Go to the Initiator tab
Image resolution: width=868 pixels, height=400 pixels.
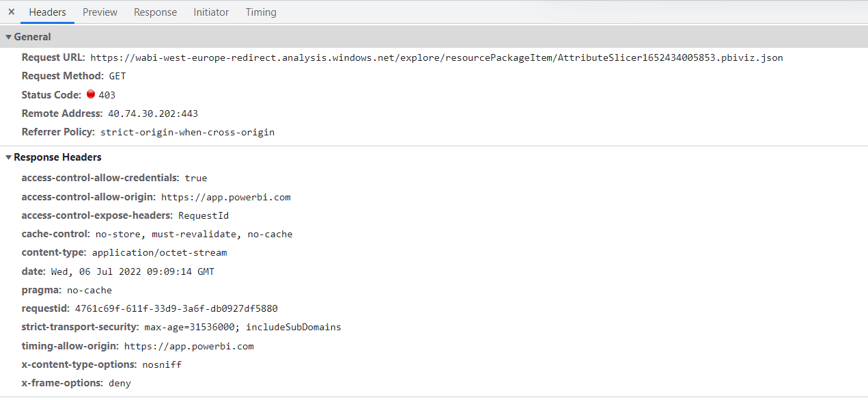coord(211,12)
